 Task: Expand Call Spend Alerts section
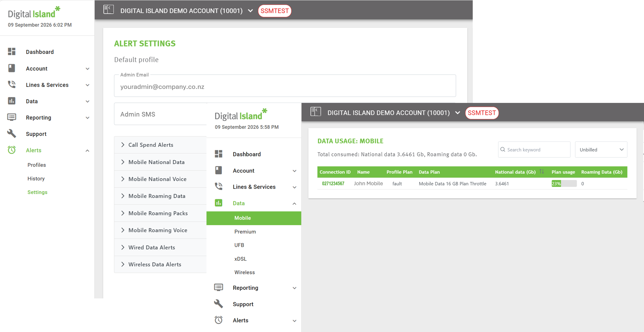[x=160, y=145]
